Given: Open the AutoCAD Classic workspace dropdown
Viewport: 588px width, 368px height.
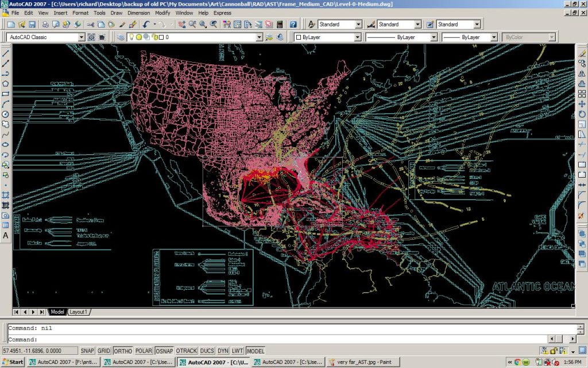Looking at the screenshot, I should pos(82,37).
